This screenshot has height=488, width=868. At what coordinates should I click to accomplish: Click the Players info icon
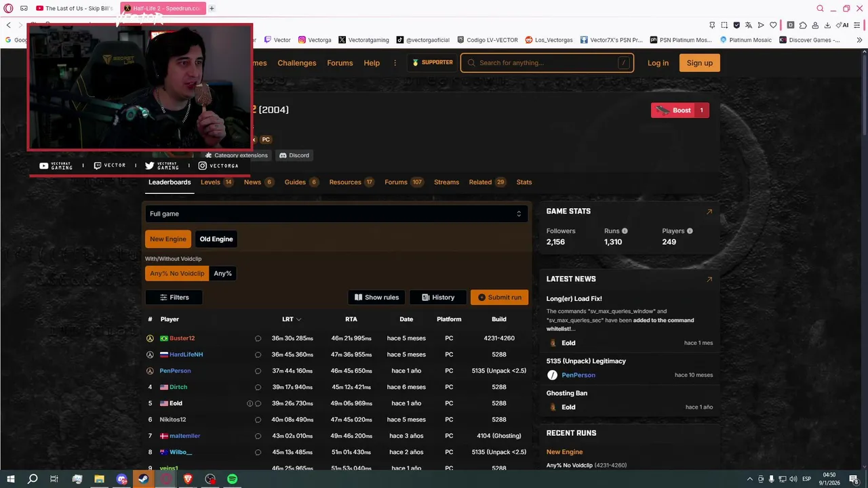pos(690,231)
